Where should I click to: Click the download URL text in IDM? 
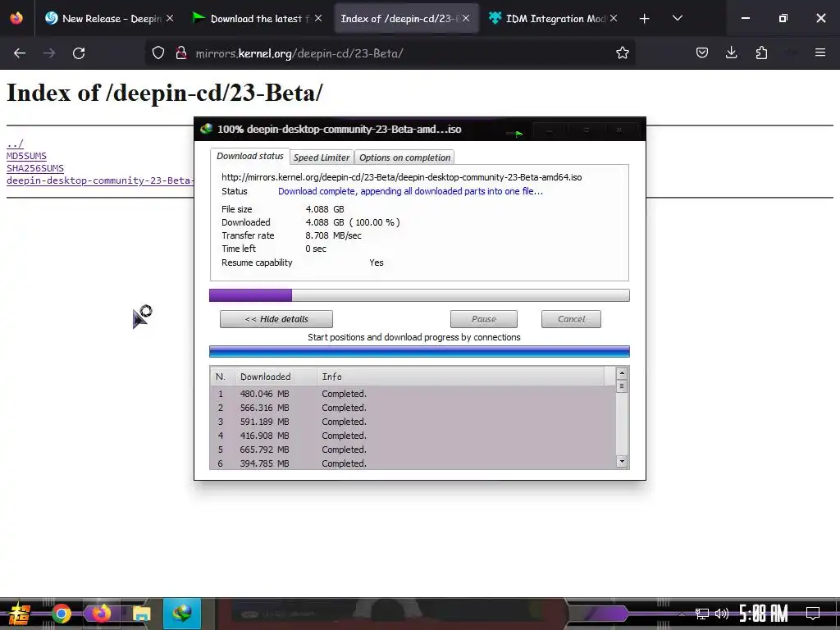[401, 177]
